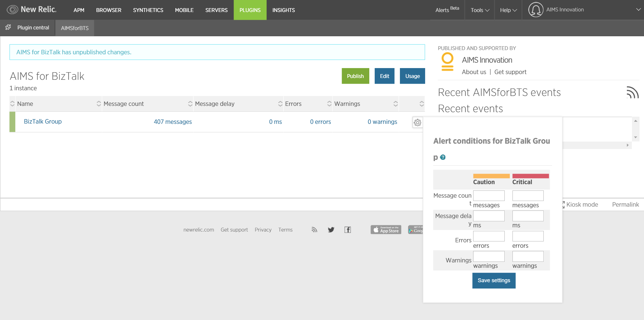
Task: Focus Warnings Critical input field
Action: [x=528, y=256]
